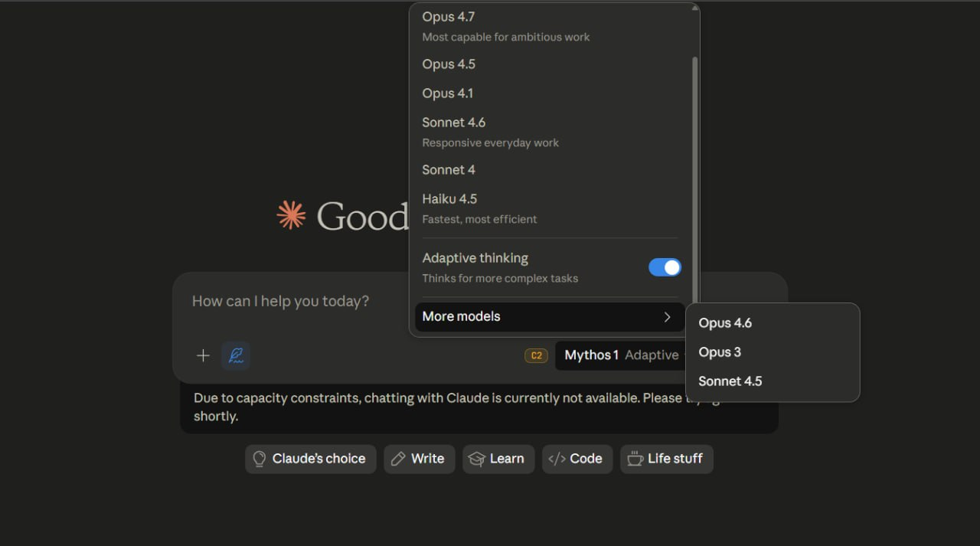The image size is (980, 546).
Task: Click the orange Claude starburst logo
Action: tap(291, 215)
